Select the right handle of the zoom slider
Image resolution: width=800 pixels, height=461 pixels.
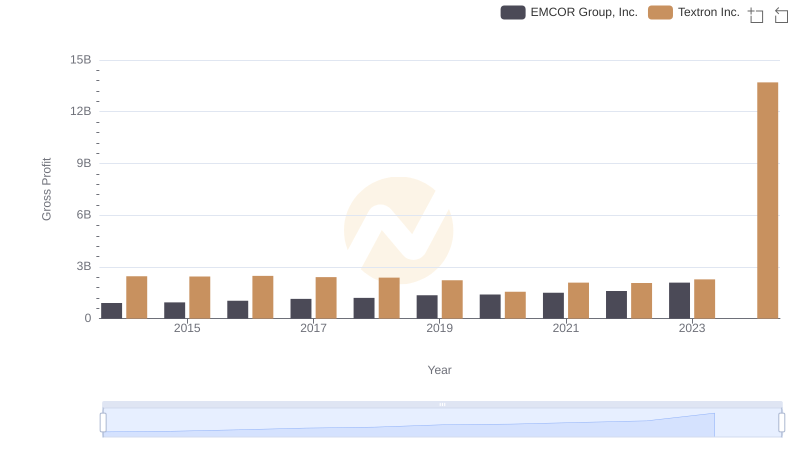coord(782,423)
